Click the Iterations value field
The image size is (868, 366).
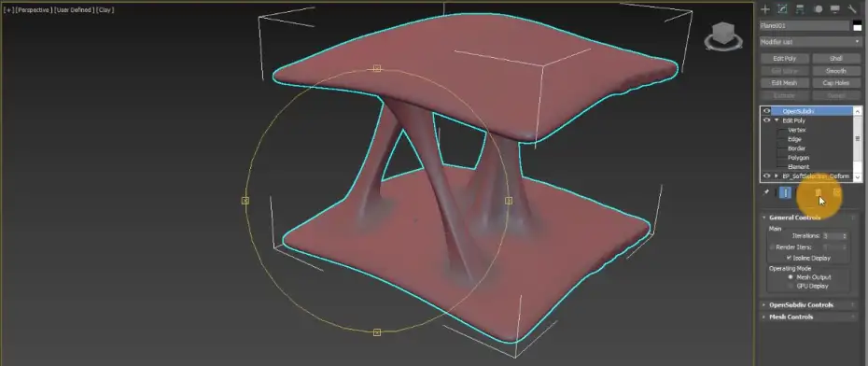coord(832,236)
